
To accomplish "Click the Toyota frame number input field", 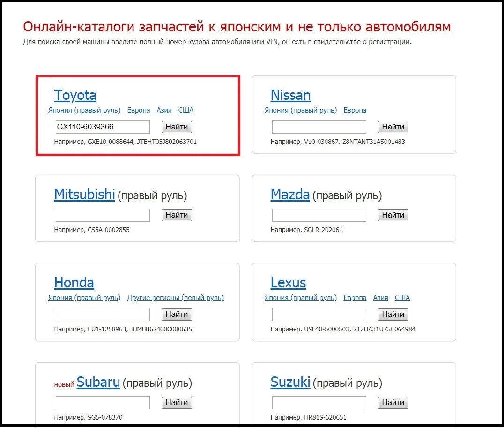I will (103, 127).
